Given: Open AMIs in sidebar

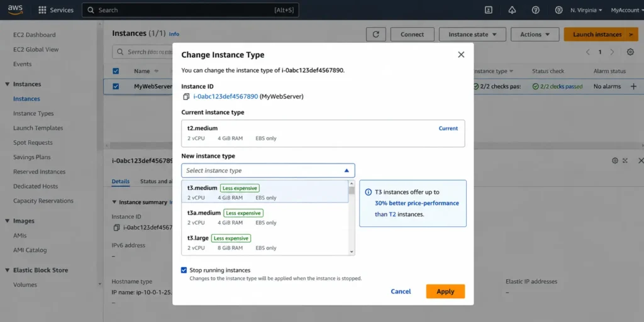Looking at the screenshot, I should coord(19,235).
